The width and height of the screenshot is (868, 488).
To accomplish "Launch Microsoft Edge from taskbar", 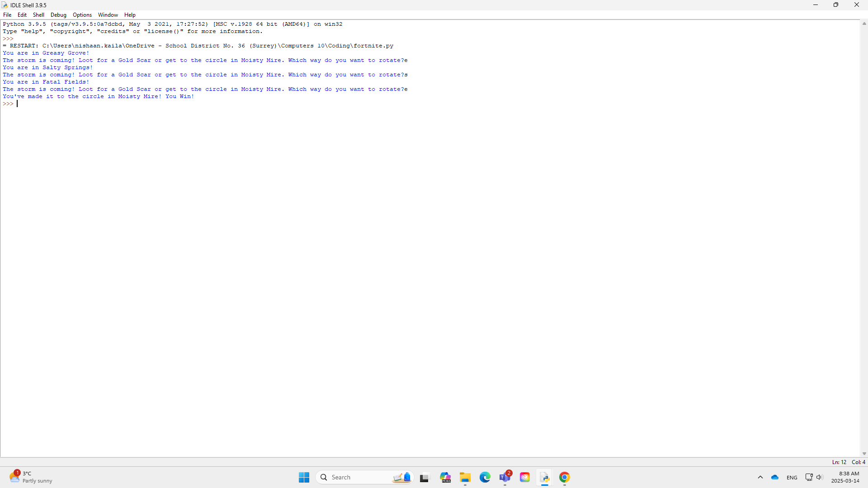I will pyautogui.click(x=485, y=477).
